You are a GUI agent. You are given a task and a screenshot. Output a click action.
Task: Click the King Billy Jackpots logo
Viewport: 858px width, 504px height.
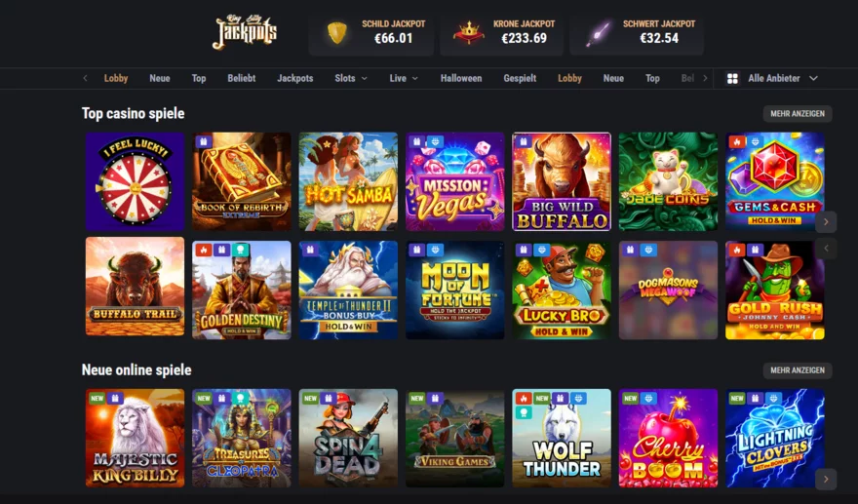pos(245,32)
